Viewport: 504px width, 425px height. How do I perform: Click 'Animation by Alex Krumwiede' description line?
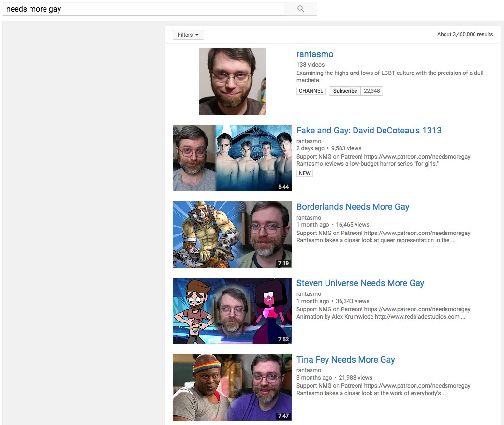pos(381,317)
